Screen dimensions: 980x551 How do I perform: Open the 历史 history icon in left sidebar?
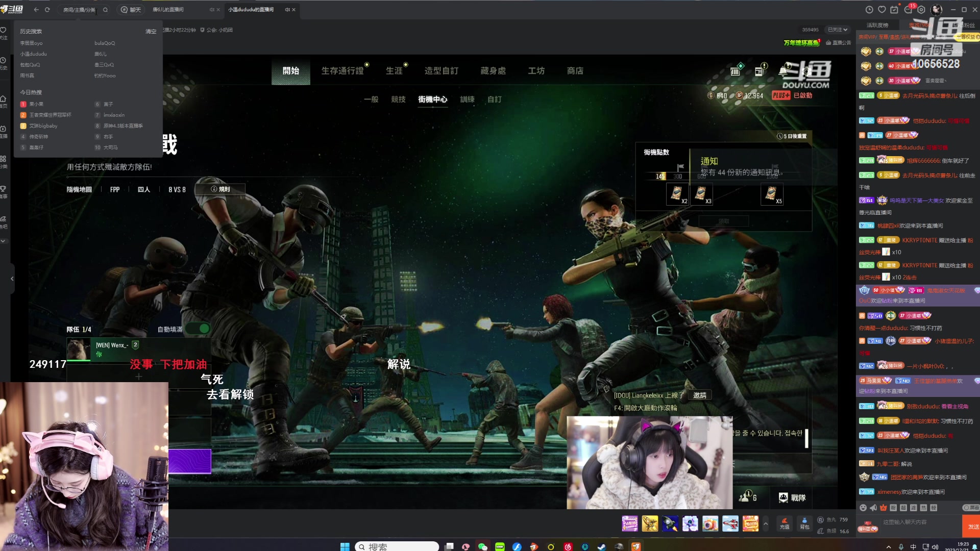coord(3,63)
